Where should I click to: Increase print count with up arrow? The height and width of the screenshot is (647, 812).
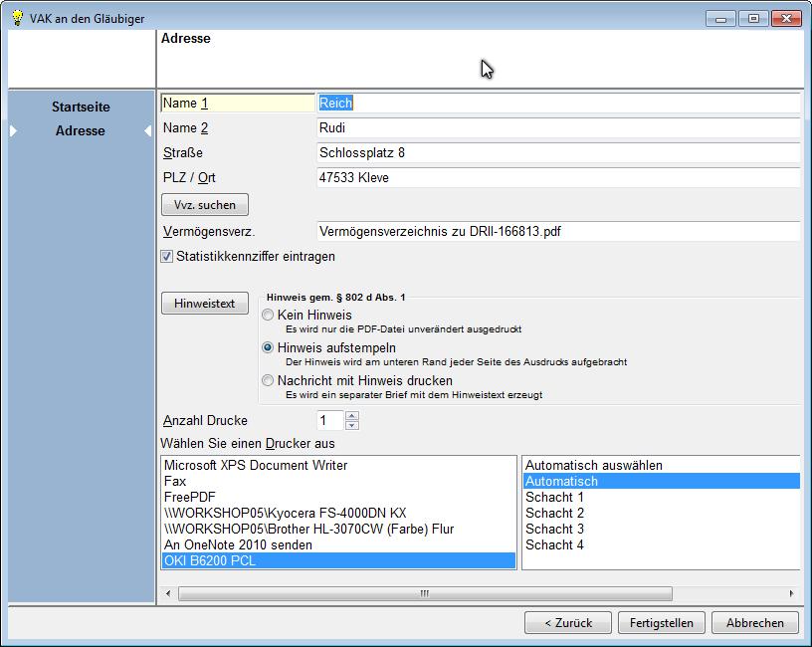351,416
